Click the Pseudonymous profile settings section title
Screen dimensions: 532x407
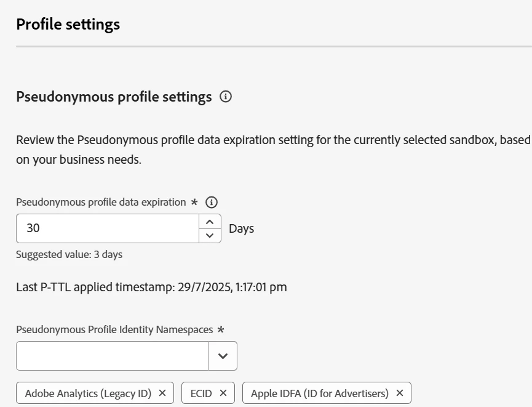[114, 97]
